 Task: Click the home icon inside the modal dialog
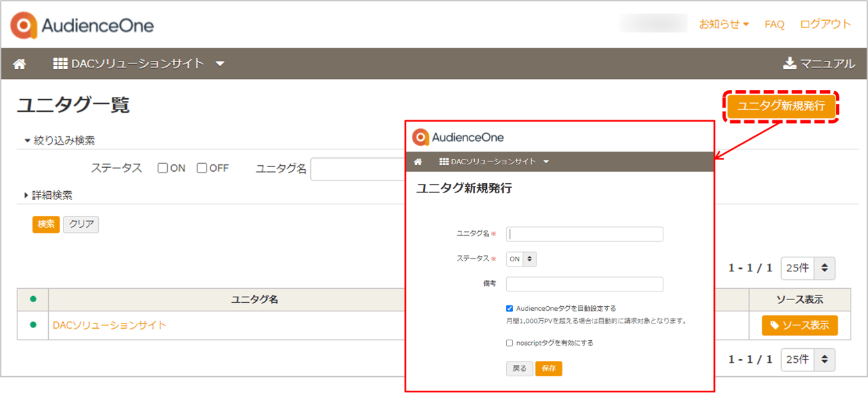(x=418, y=161)
